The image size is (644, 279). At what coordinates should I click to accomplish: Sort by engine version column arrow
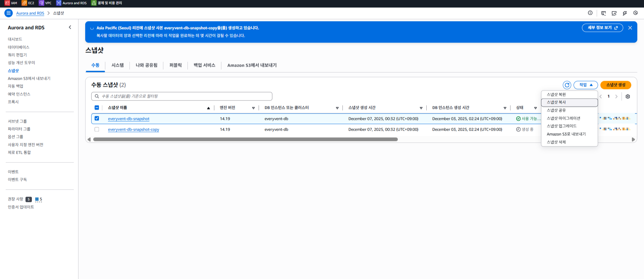[253, 108]
